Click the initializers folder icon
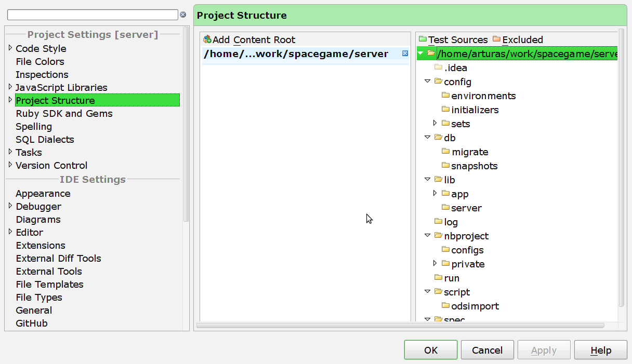Viewport: 632px width, 364px height. point(445,110)
